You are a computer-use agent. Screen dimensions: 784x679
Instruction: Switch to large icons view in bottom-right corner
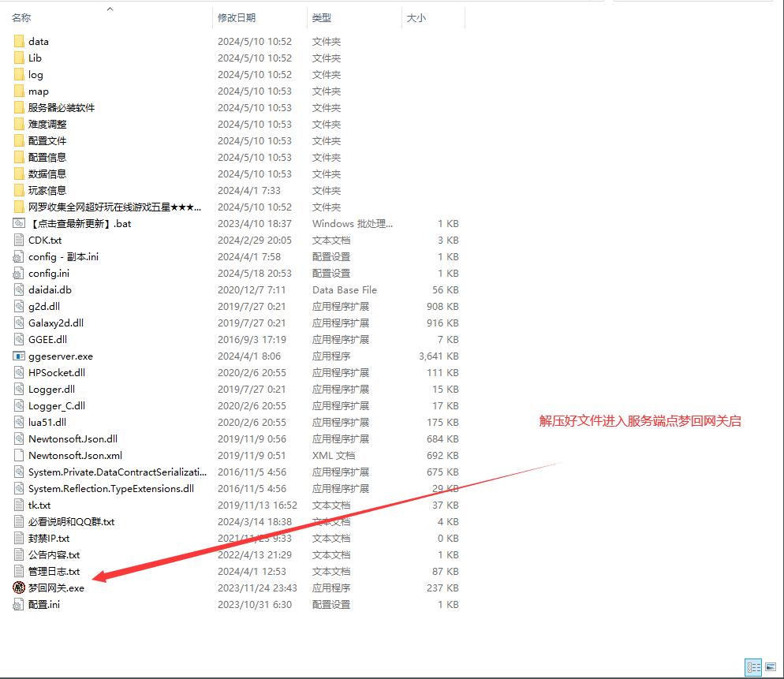click(772, 667)
